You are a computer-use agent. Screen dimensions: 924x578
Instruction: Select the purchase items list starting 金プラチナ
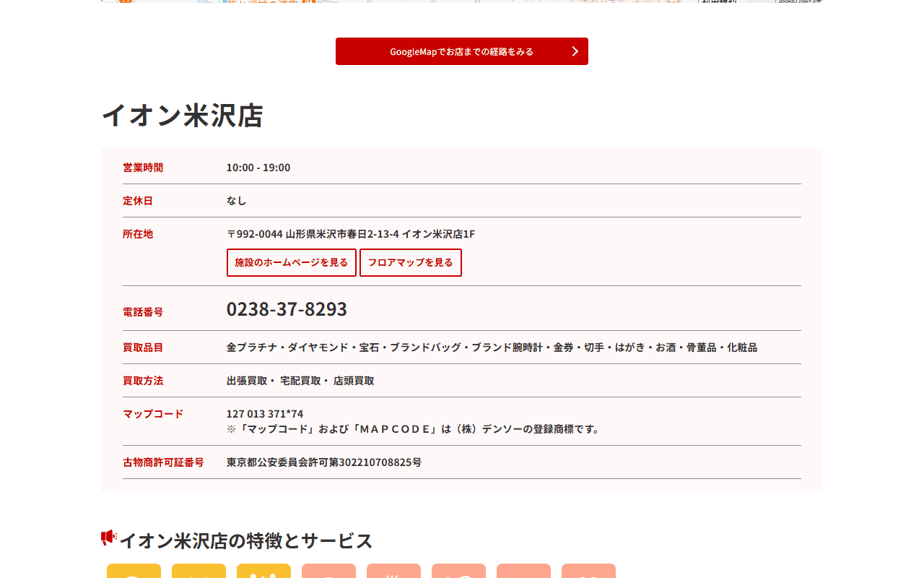point(492,348)
